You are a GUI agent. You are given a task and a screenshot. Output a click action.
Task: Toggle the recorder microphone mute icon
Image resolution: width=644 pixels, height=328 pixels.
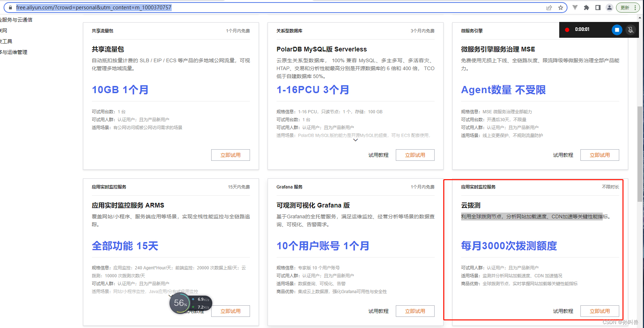coord(630,30)
